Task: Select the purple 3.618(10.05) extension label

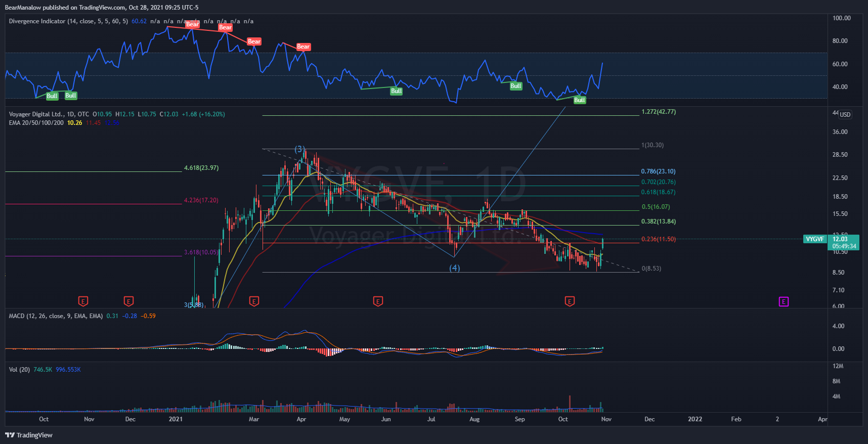Action: tap(201, 252)
